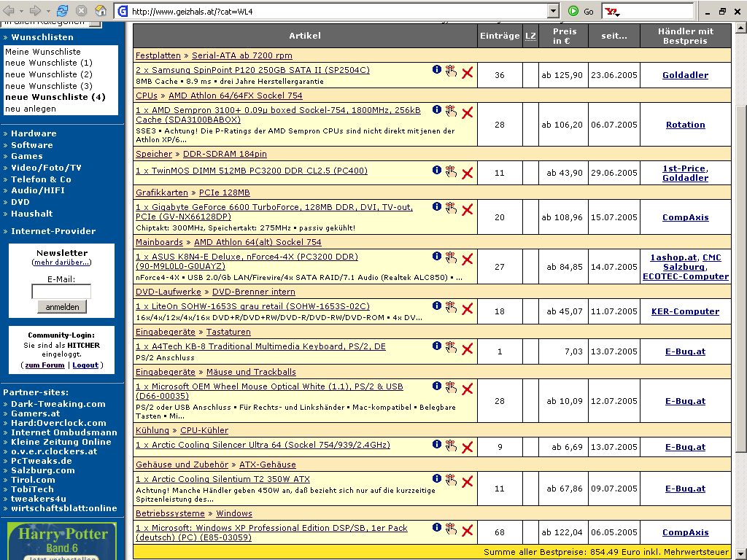Open the Festplatten category link

(x=158, y=55)
